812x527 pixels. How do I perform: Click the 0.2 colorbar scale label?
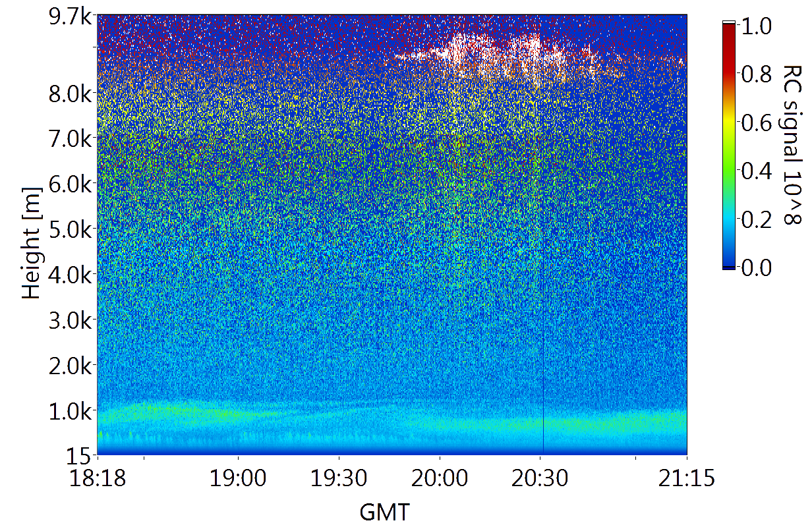[755, 219]
